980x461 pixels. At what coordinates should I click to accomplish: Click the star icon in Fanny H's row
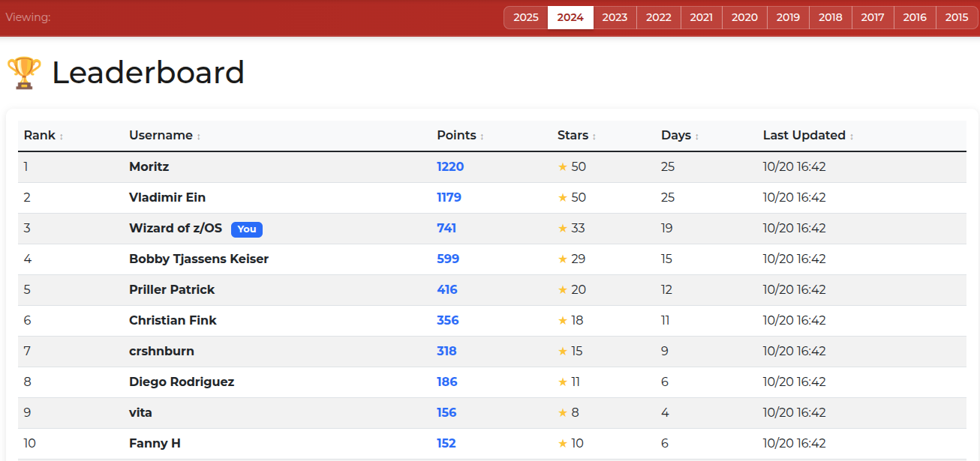point(563,444)
